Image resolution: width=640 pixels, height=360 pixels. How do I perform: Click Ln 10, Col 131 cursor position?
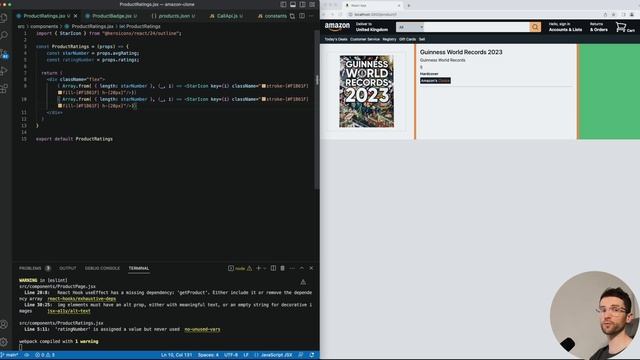pyautogui.click(x=176, y=355)
